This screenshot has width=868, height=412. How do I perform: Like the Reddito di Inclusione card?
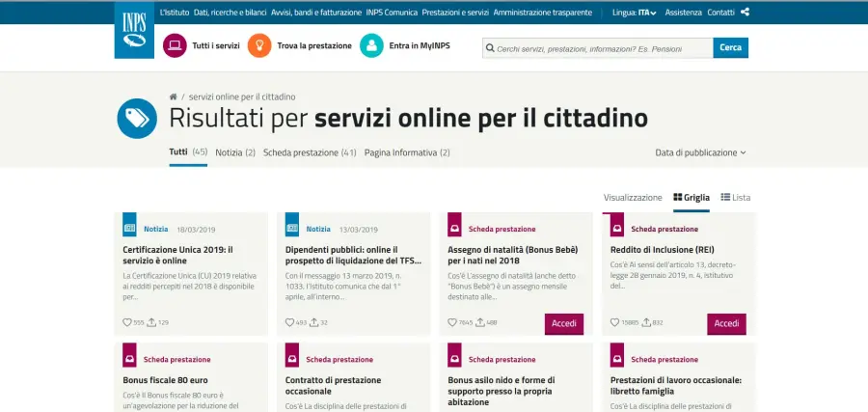tap(615, 322)
